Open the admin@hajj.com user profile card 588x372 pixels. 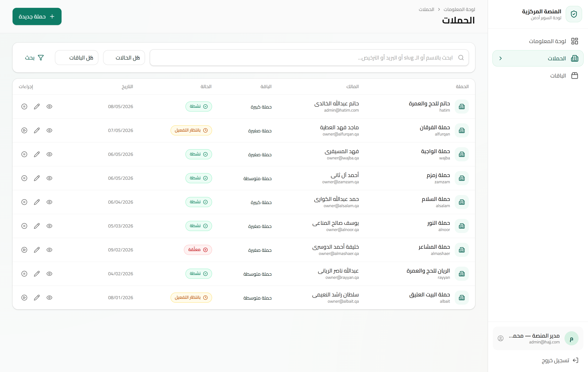[x=538, y=339]
